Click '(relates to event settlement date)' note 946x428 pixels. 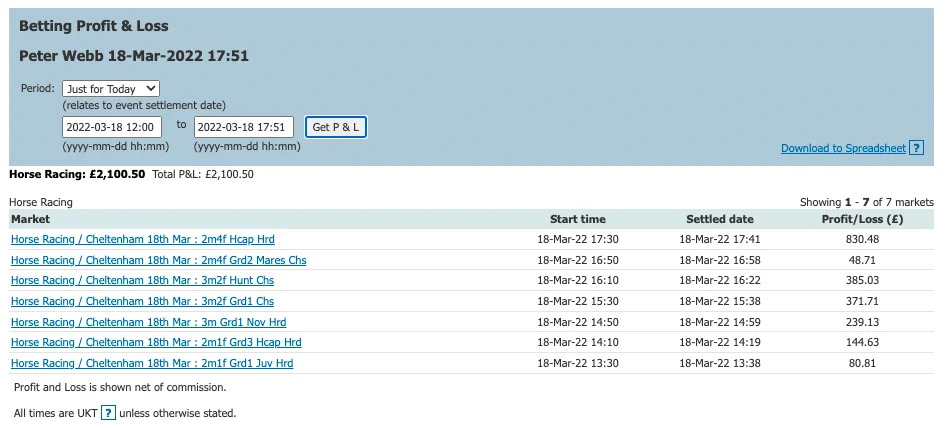coord(144,106)
